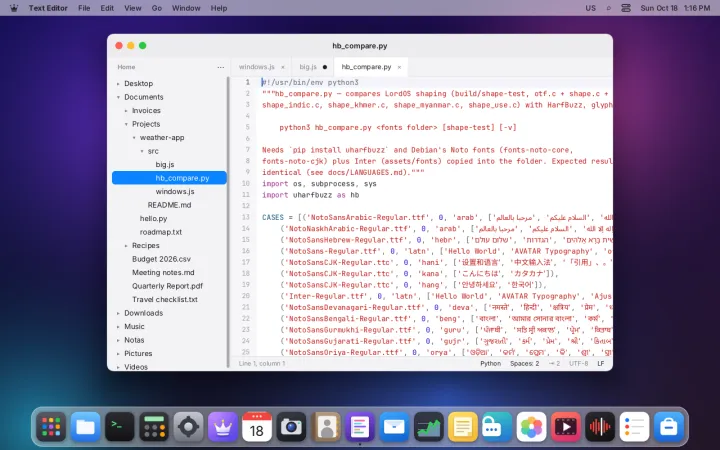Collapse the Projects folder
This screenshot has width=720, height=450.
point(126,124)
